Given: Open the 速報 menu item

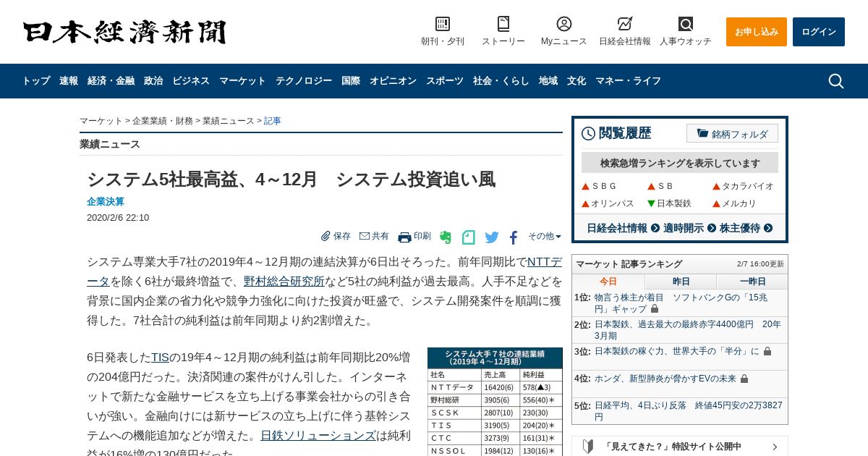Looking at the screenshot, I should pos(69,81).
